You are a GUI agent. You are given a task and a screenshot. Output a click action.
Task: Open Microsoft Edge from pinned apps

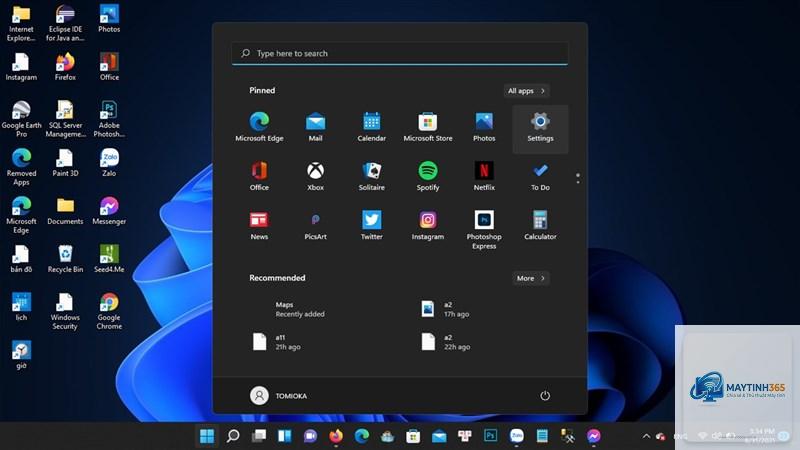coord(259,127)
